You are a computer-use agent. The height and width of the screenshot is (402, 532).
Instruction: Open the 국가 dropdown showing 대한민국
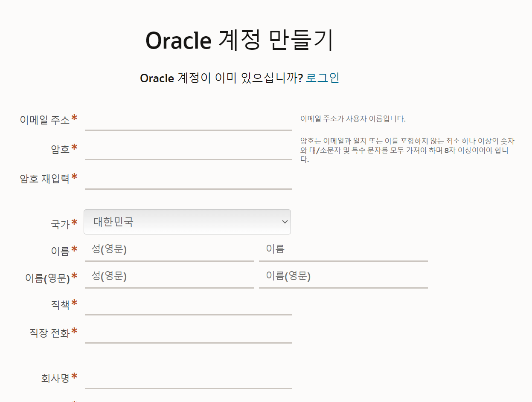[x=187, y=222]
